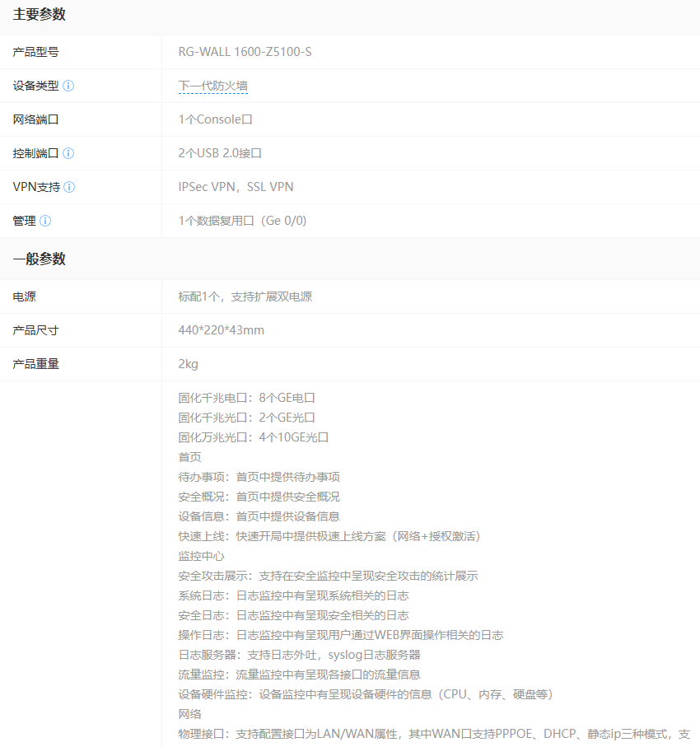Click the line starting with 操作日志
Screen dimensions: 700x747
[341, 635]
